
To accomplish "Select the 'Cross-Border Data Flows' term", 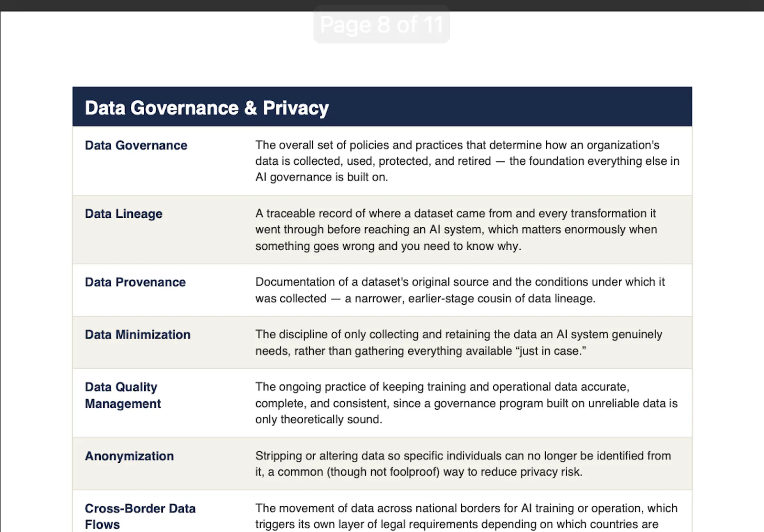I will tap(140, 516).
